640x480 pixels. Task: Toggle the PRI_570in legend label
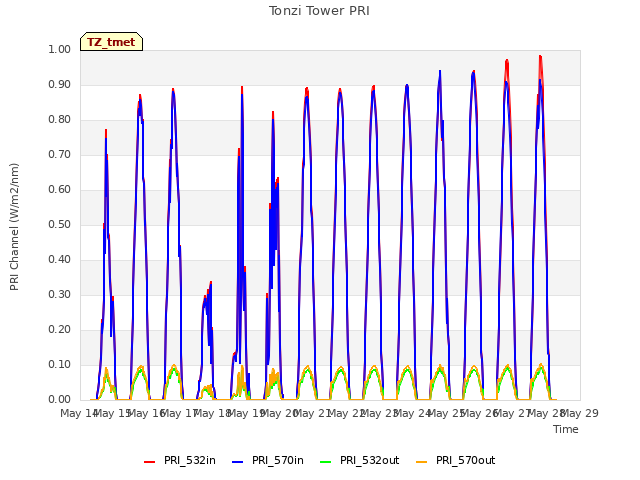click(278, 460)
